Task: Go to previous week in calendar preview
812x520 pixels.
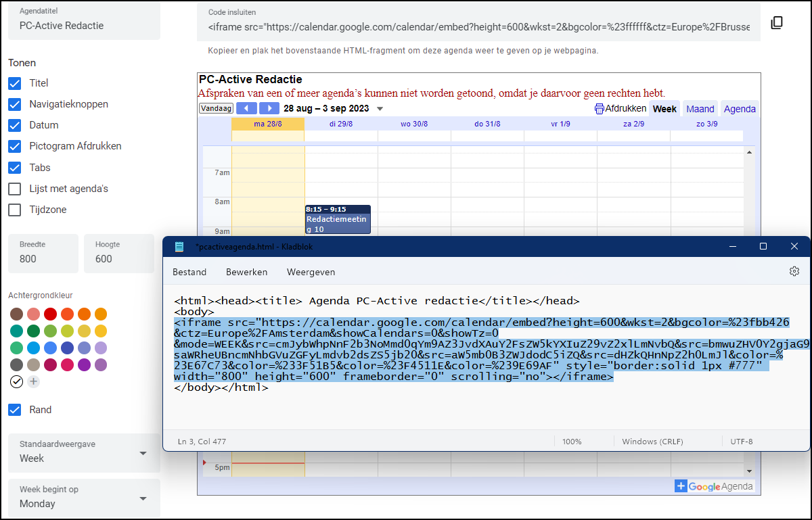Action: [x=246, y=108]
